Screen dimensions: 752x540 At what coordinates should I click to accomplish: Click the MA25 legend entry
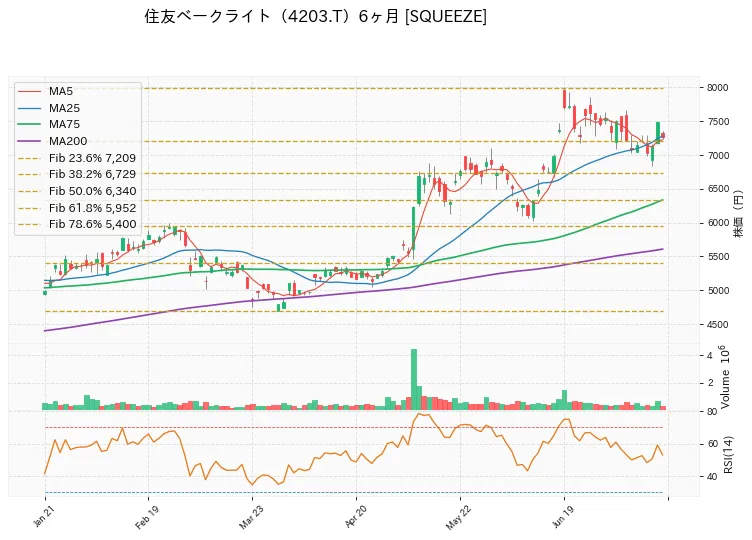coord(64,108)
